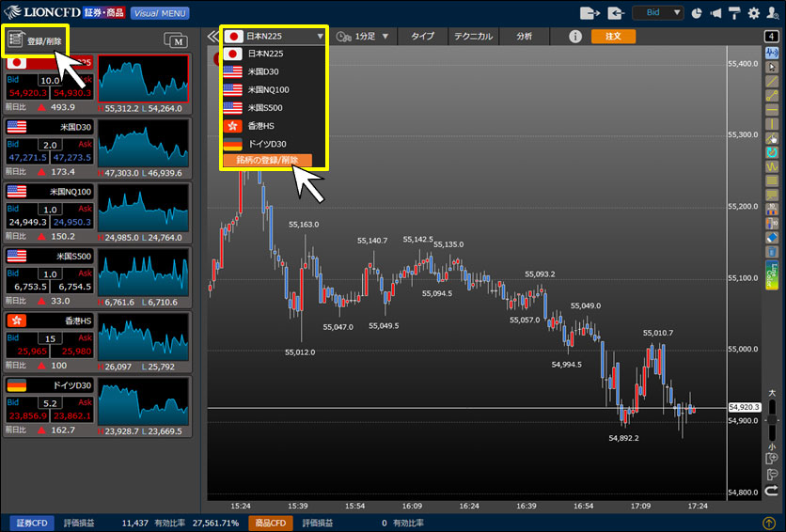The image size is (786, 532).
Task: Toggle the M panel layout button
Action: coord(176,39)
